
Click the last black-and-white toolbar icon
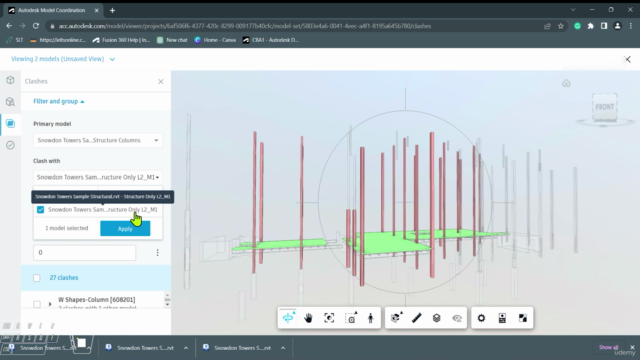coord(523,318)
